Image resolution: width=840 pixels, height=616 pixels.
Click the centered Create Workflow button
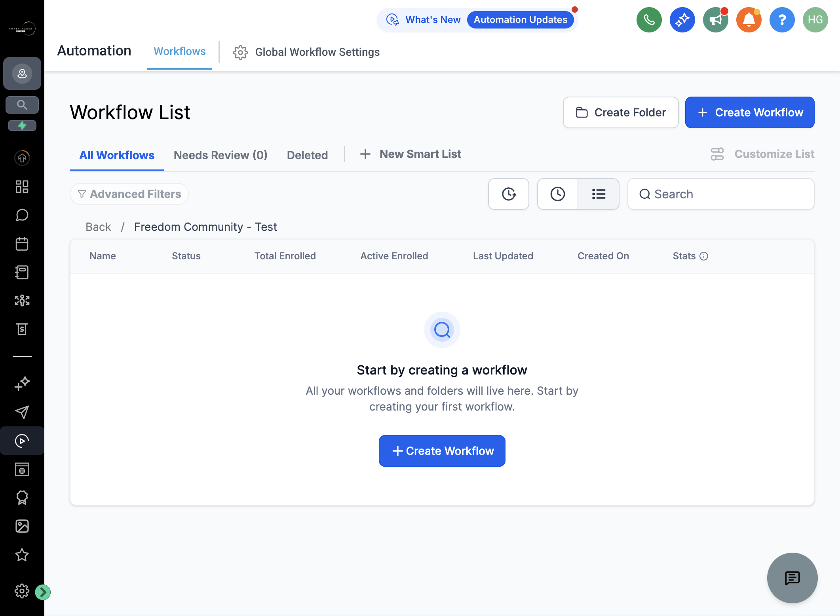point(442,451)
